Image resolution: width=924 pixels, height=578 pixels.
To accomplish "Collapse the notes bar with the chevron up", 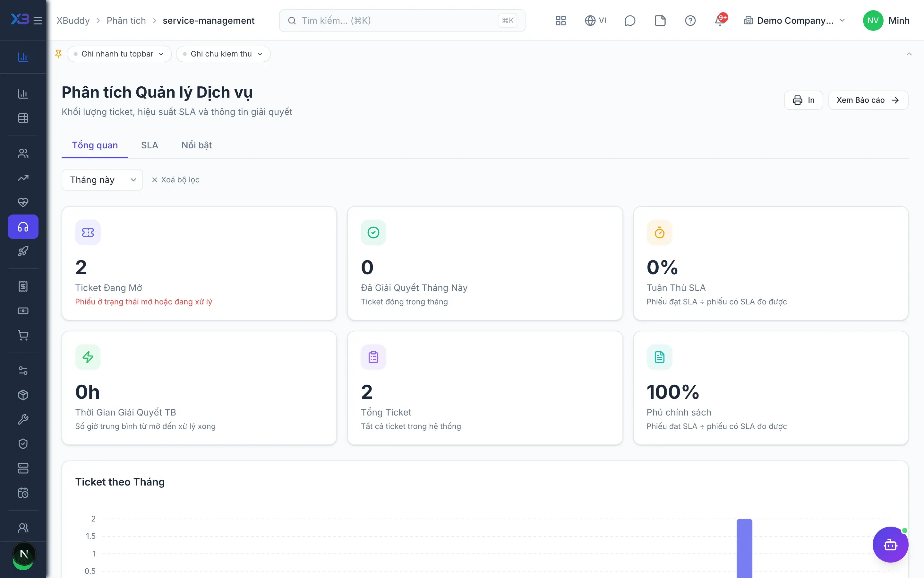I will 909,54.
